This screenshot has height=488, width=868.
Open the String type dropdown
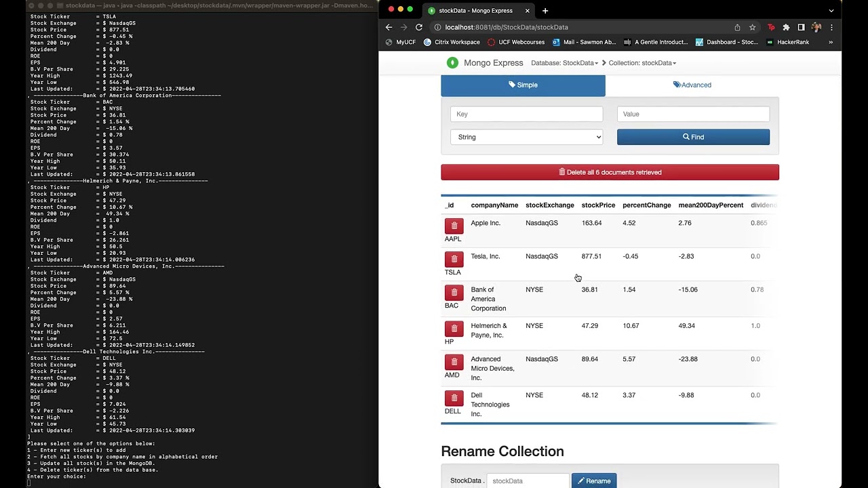526,137
